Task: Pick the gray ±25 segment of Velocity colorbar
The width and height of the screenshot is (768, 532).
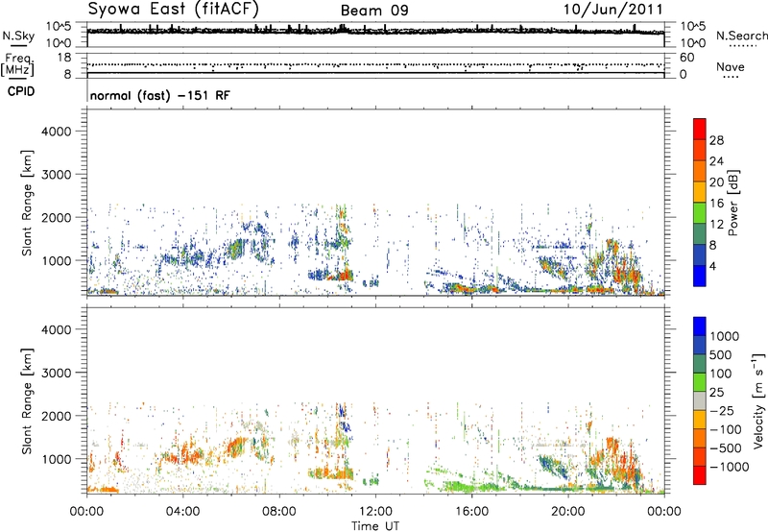Action: click(700, 400)
